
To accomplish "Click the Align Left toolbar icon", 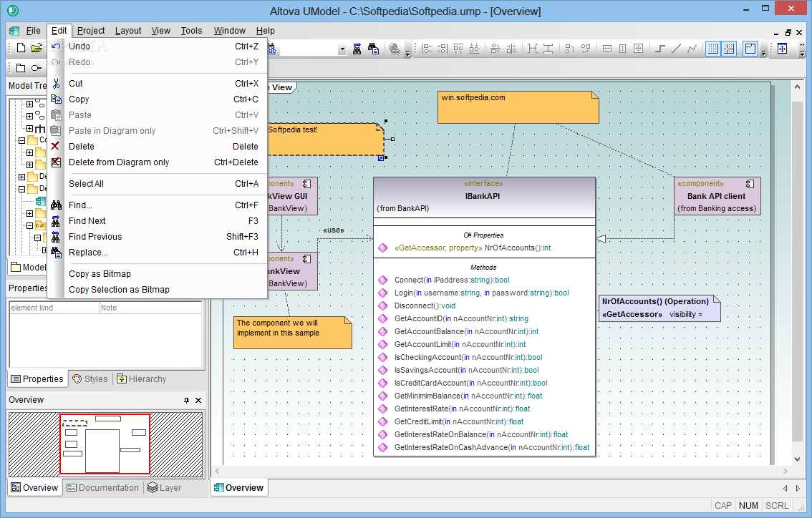I will point(427,49).
